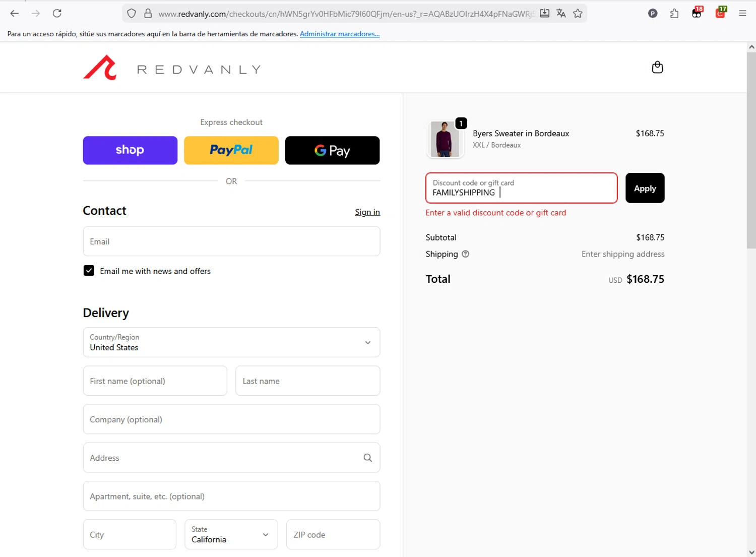Click the scrollbar down arrow
Viewport: 756px width, 557px height.
coord(751,552)
